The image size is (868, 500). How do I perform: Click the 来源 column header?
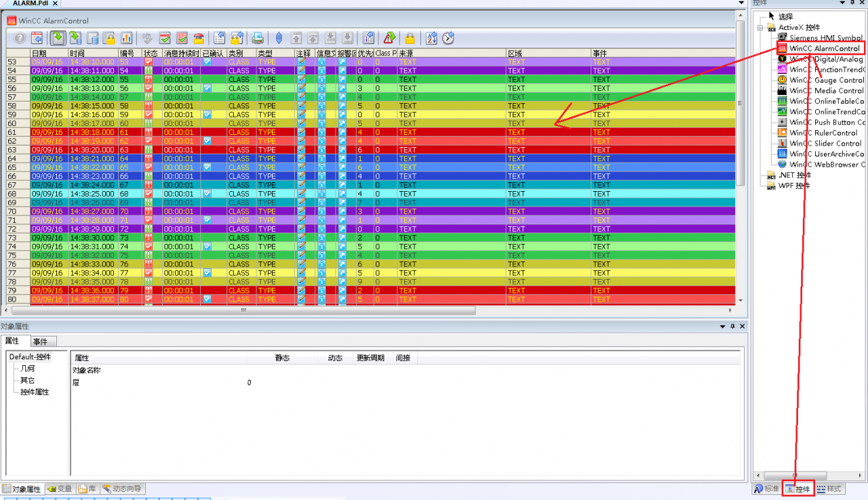pyautogui.click(x=451, y=53)
